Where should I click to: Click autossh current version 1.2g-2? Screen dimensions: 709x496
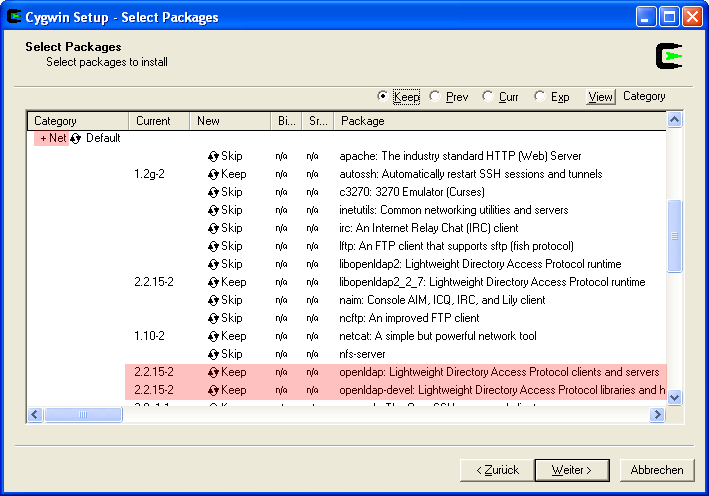pos(149,175)
